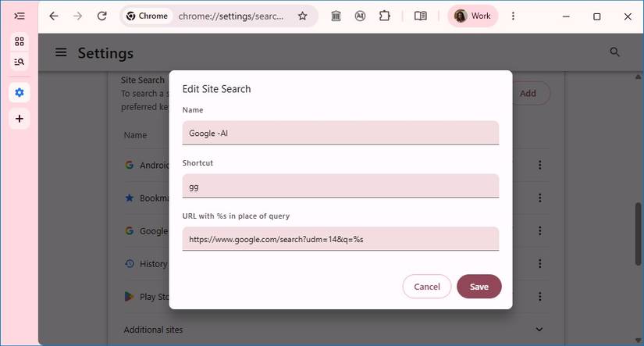The width and height of the screenshot is (644, 346).
Task: Click the Settings page title
Action: (x=105, y=53)
